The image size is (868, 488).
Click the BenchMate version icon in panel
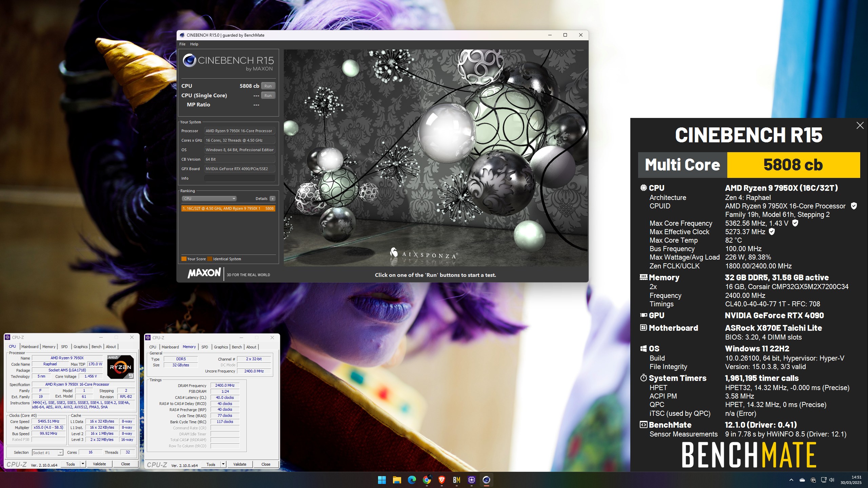coord(643,425)
